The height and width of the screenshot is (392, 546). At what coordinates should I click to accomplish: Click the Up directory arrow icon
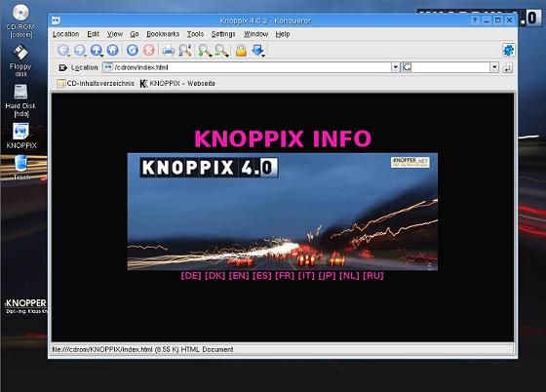click(96, 50)
